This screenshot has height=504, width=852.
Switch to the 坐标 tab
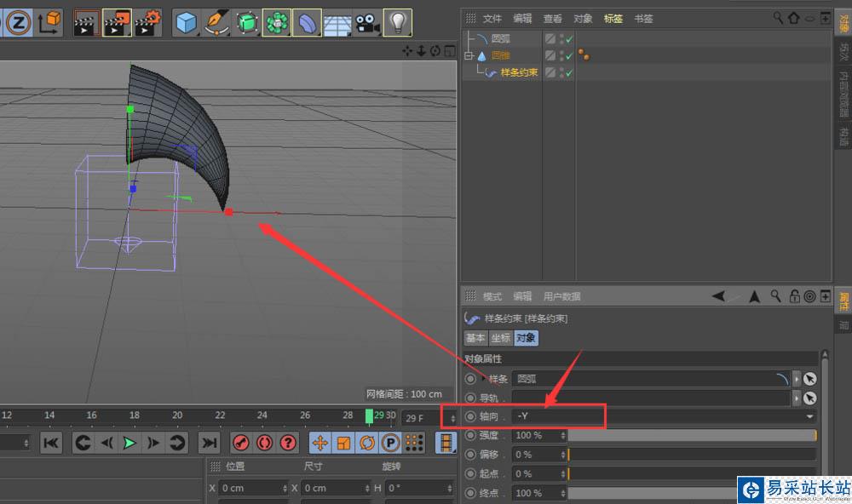point(500,338)
